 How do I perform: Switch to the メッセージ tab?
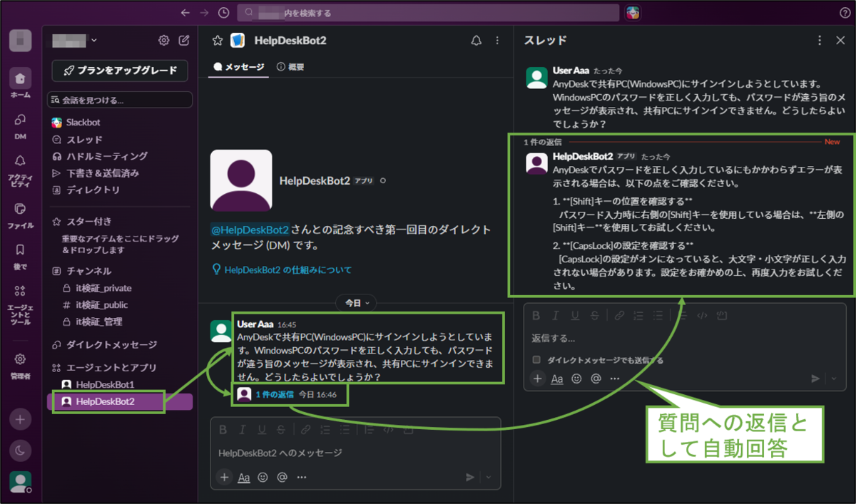(x=239, y=67)
